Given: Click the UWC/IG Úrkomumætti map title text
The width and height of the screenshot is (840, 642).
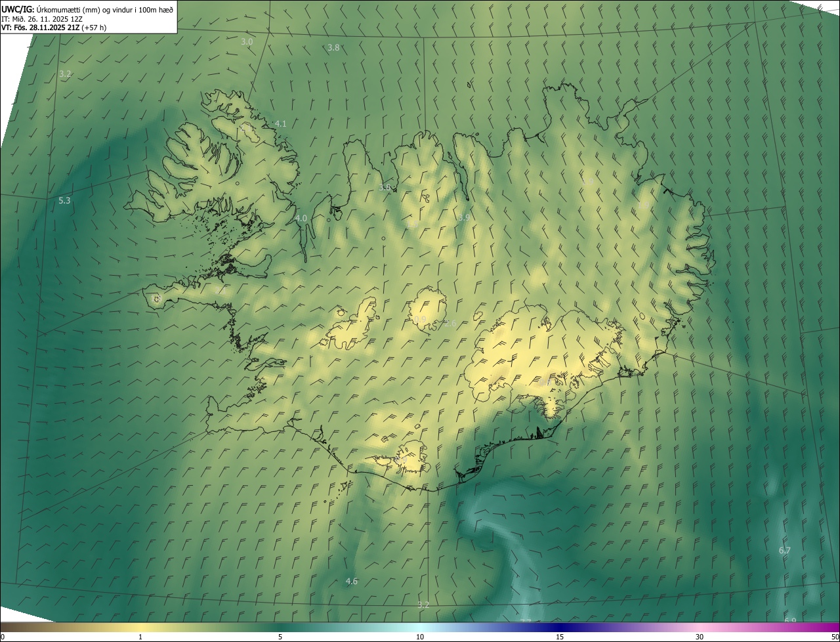Looking at the screenshot, I should pos(87,9).
